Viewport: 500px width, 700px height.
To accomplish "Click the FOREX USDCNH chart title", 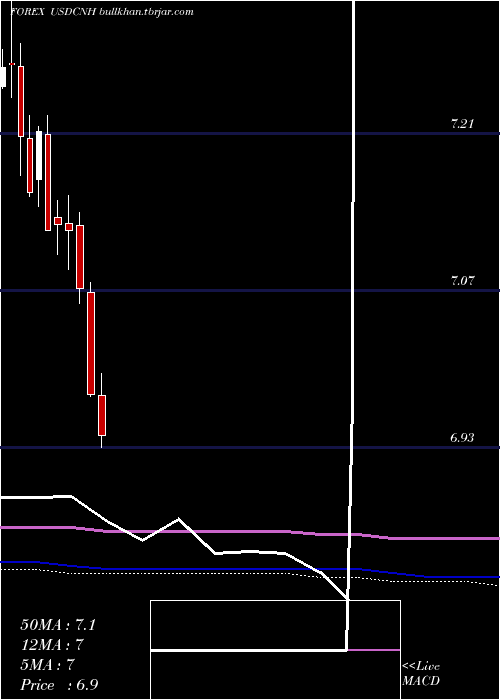I will tap(102, 12).
